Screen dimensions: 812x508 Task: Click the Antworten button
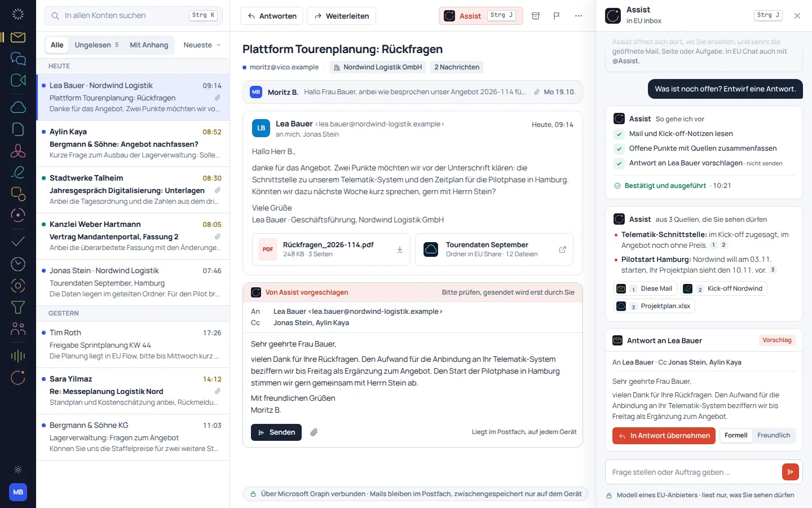(x=272, y=16)
